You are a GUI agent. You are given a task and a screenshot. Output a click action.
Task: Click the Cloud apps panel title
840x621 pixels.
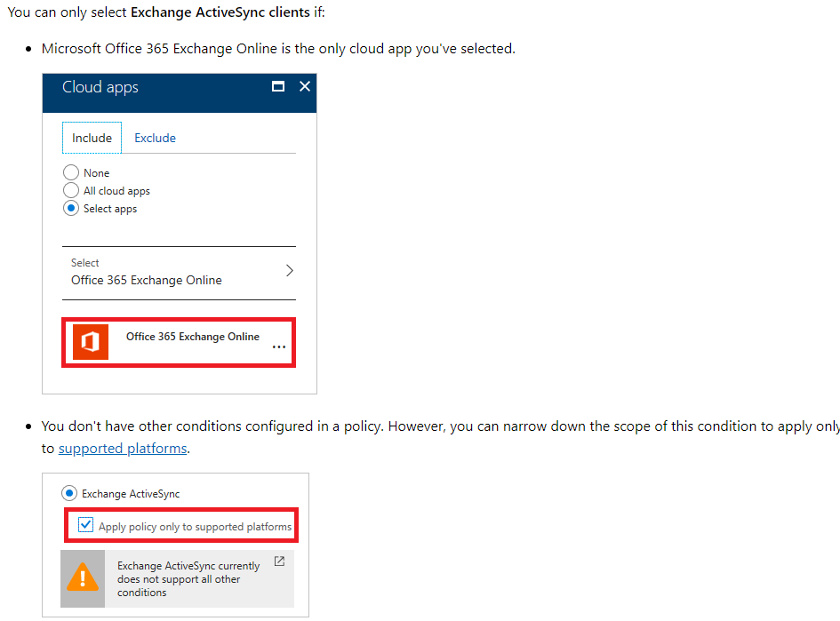(x=100, y=87)
